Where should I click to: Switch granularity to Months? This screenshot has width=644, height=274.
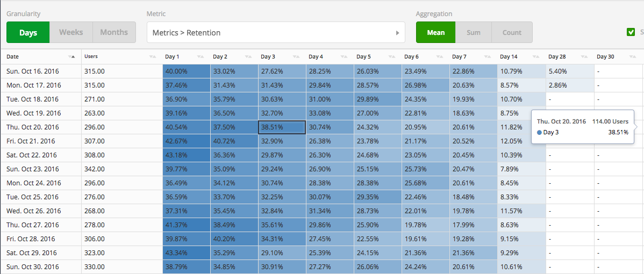coord(114,32)
